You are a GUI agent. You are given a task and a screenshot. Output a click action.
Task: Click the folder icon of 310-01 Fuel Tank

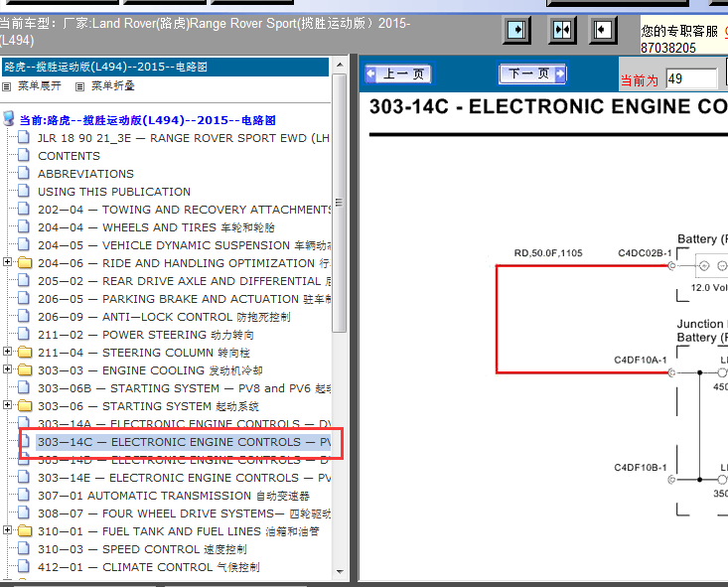(x=25, y=530)
